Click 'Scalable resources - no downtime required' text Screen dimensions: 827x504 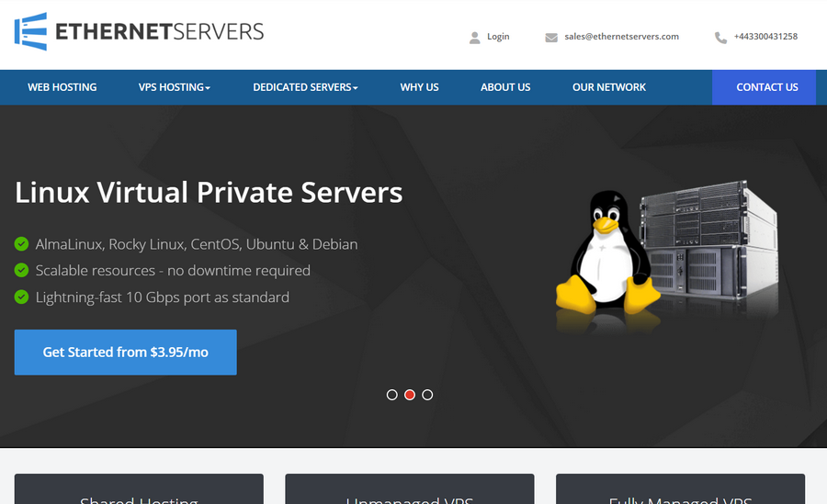point(173,271)
